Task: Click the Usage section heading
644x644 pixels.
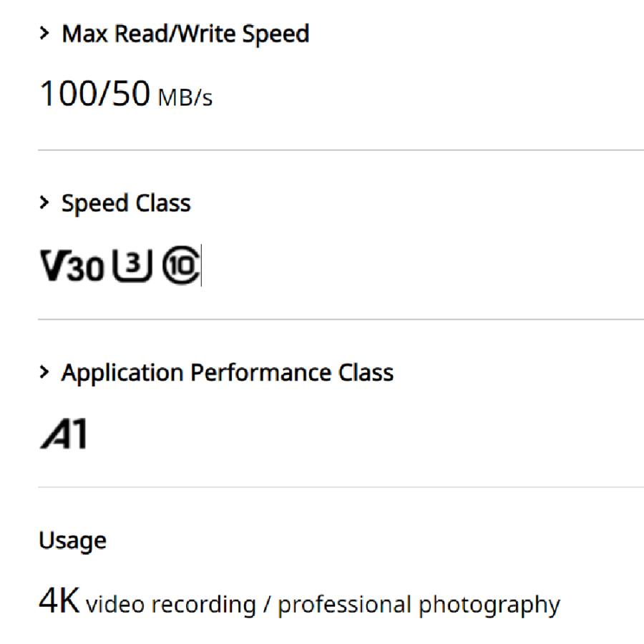Action: click(72, 540)
